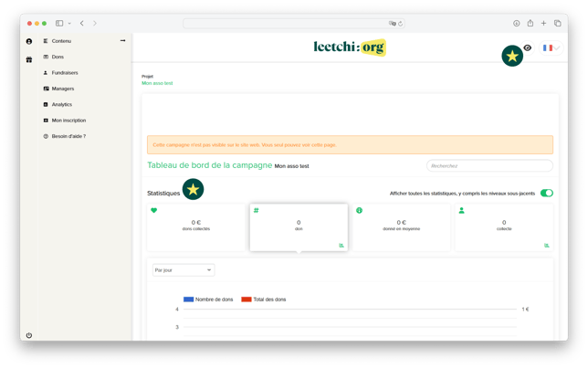
Task: Click the power logout icon
Action: [29, 335]
